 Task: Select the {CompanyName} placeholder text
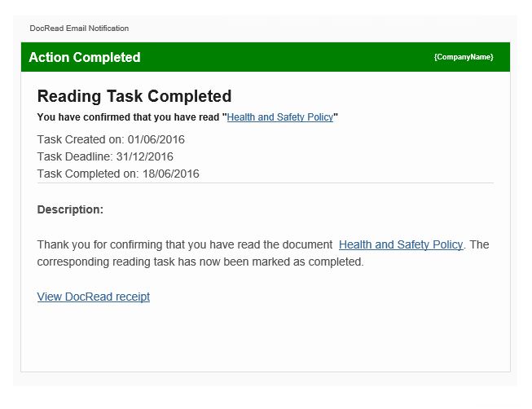coord(464,57)
